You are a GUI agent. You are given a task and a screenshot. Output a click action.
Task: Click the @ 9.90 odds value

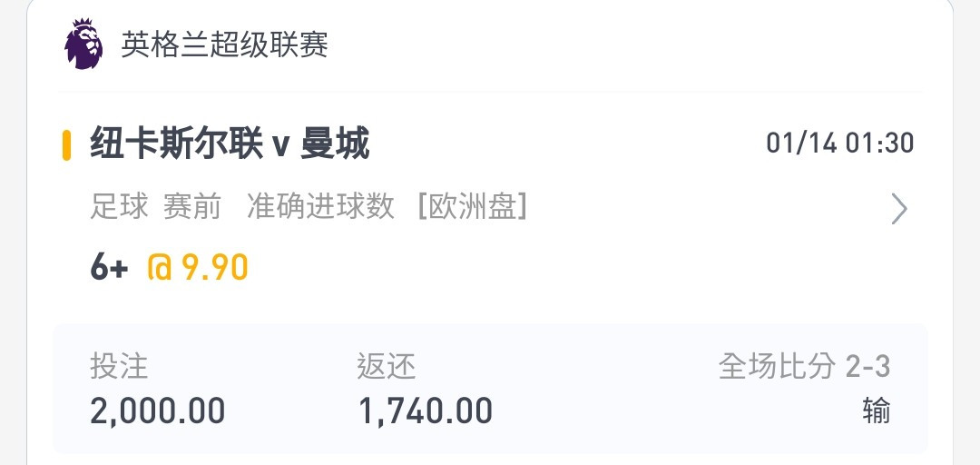pyautogui.click(x=198, y=268)
